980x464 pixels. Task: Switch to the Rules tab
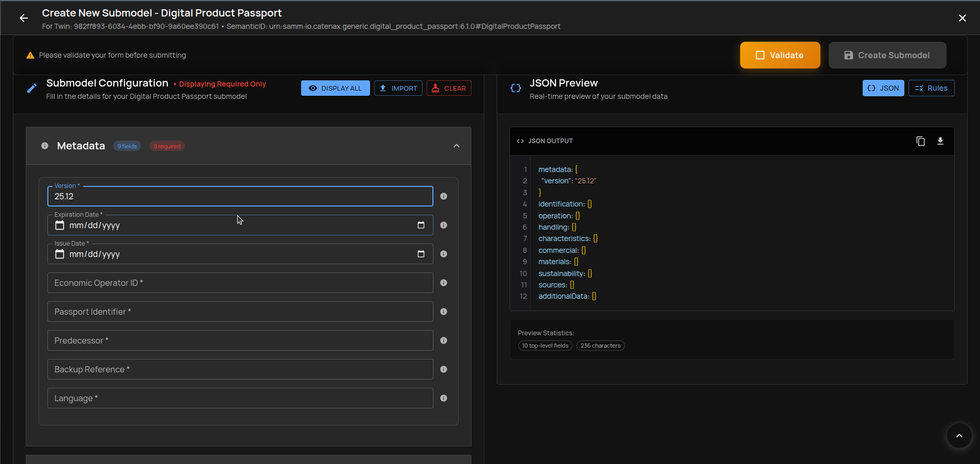931,88
